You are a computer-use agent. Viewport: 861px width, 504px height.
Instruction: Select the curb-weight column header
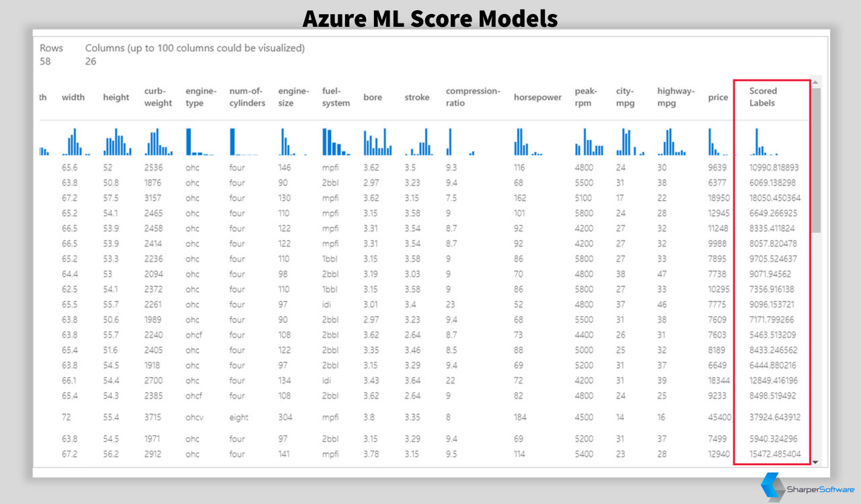point(158,97)
